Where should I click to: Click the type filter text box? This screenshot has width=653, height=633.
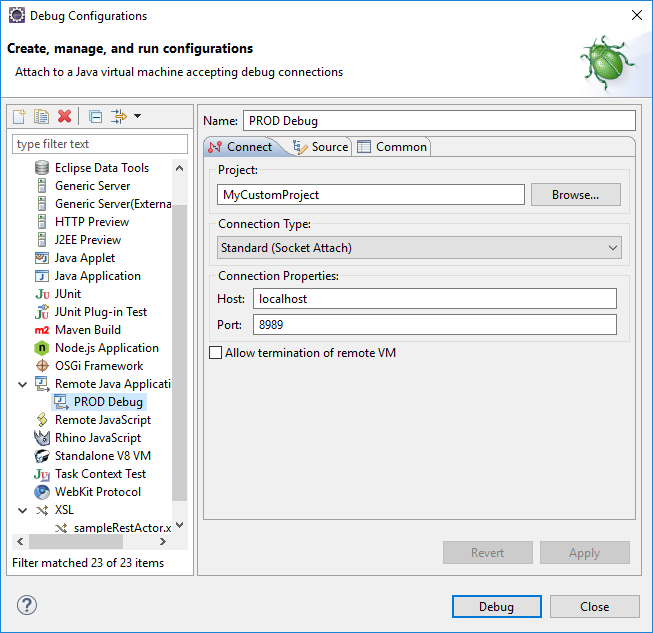100,144
